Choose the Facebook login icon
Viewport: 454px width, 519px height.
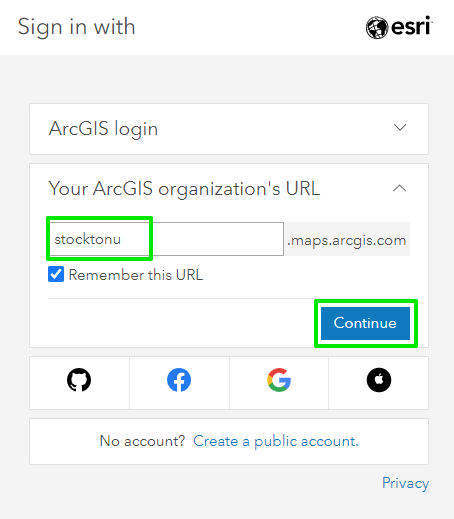pos(179,380)
